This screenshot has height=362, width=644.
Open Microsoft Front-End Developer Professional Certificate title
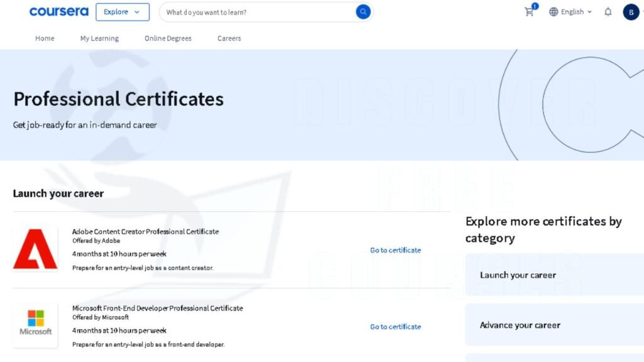pos(158,308)
